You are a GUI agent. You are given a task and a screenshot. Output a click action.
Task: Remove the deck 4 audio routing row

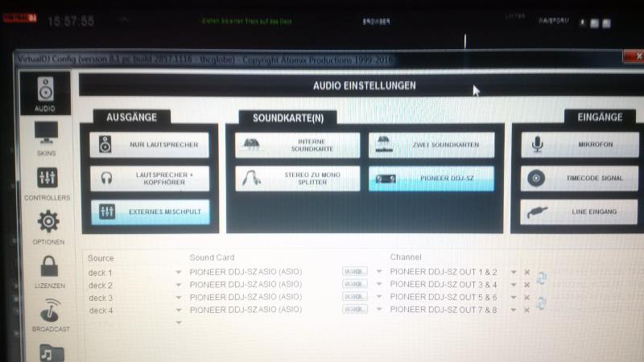tap(527, 311)
